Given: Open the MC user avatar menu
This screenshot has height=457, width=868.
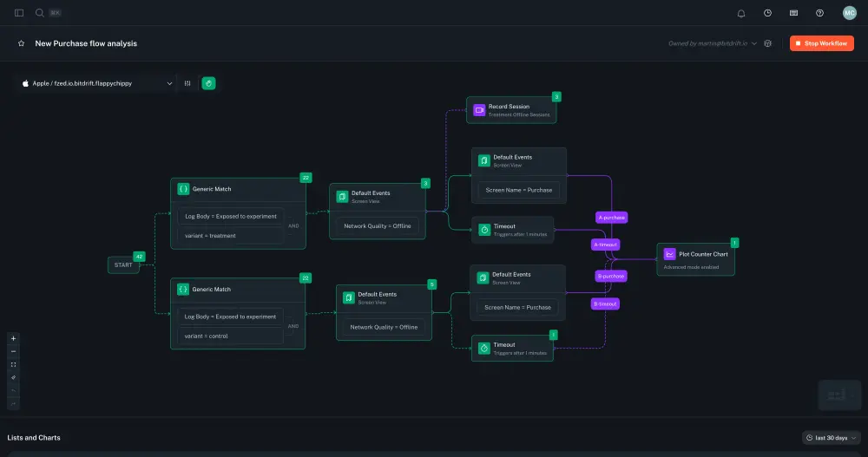Looking at the screenshot, I should (849, 13).
